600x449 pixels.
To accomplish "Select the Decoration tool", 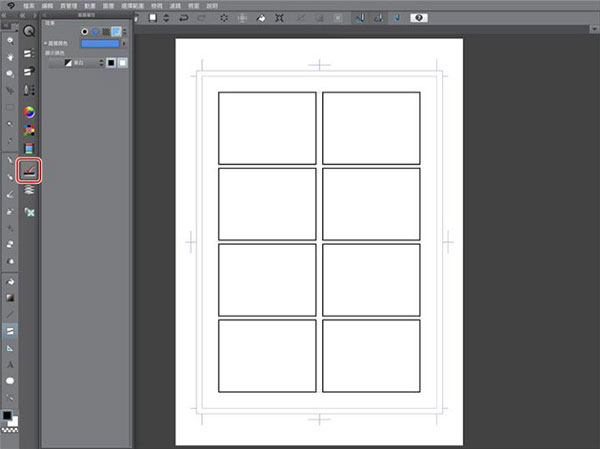I will tap(10, 228).
